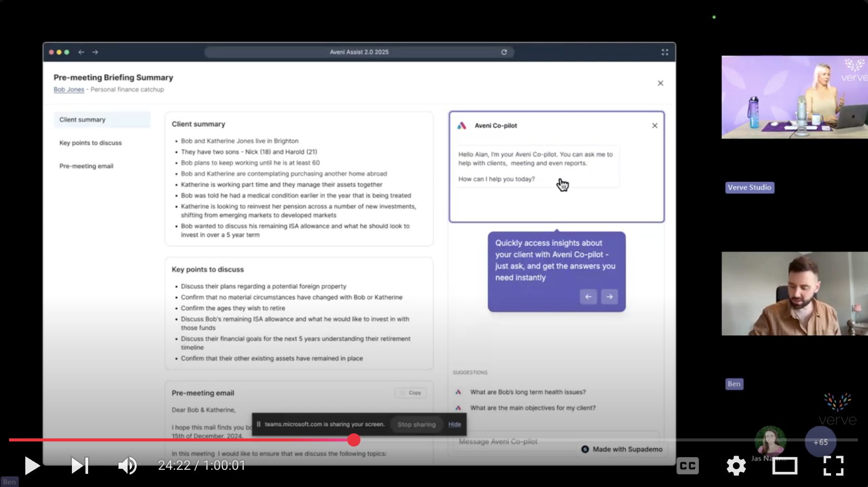The height and width of the screenshot is (487, 868).
Task: Select the Pre-meeting email tab
Action: (x=86, y=166)
